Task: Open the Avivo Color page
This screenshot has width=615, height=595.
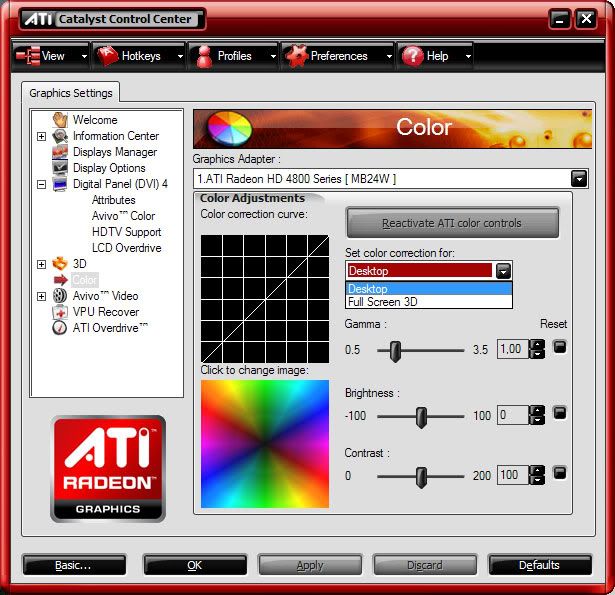Action: click(x=123, y=216)
